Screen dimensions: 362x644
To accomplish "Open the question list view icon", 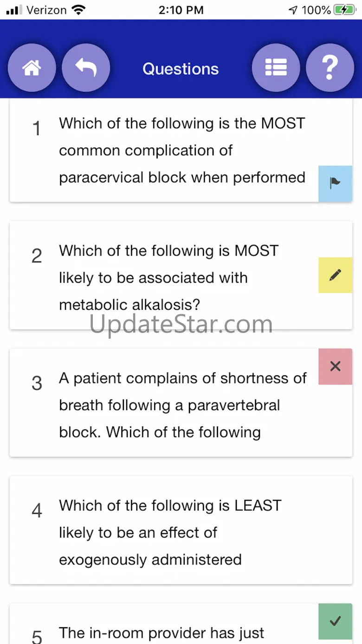I will click(x=276, y=68).
